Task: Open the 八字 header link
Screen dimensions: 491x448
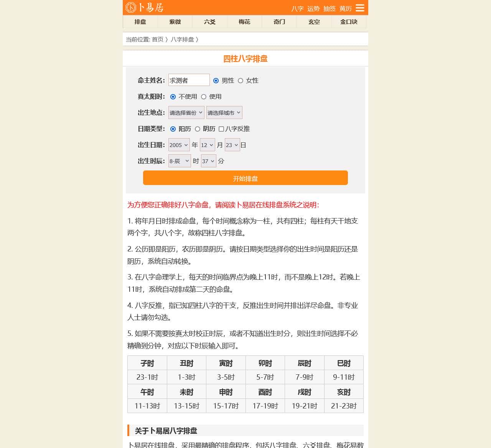Action: 297,8
